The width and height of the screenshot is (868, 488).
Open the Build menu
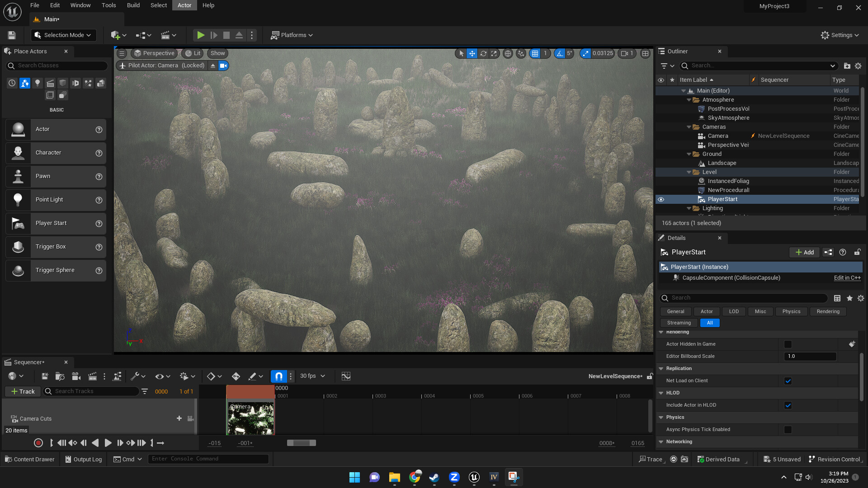(133, 5)
